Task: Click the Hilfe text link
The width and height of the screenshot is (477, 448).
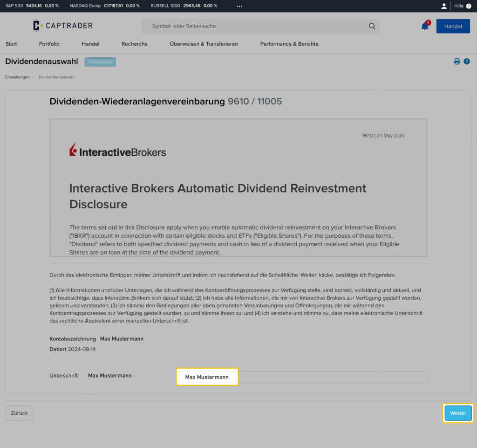Action: [x=458, y=6]
